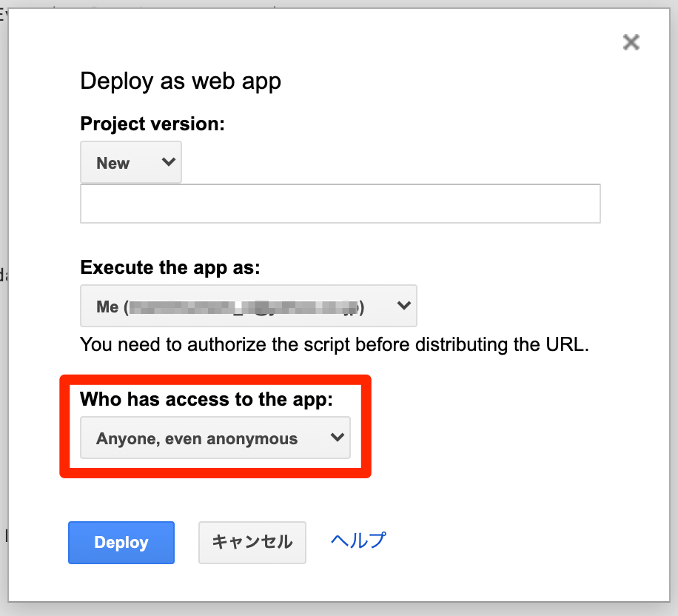
Task: Open the ヘルプ help link
Action: (357, 540)
